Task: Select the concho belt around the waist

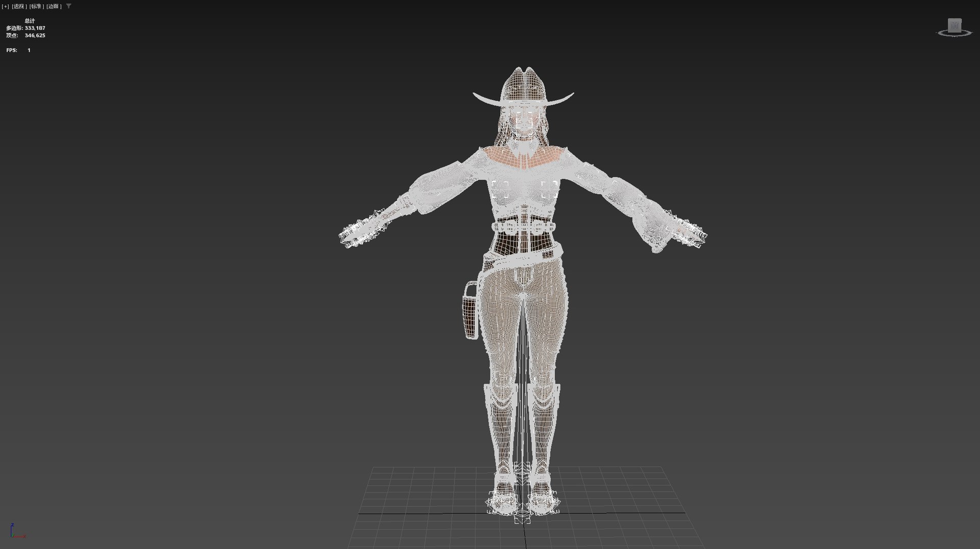Action: pyautogui.click(x=523, y=226)
